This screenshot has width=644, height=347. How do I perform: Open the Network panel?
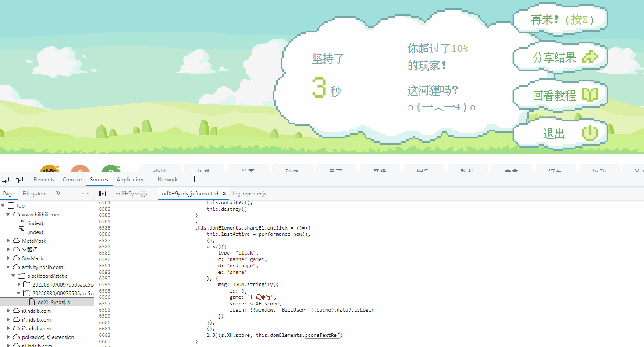(x=167, y=179)
